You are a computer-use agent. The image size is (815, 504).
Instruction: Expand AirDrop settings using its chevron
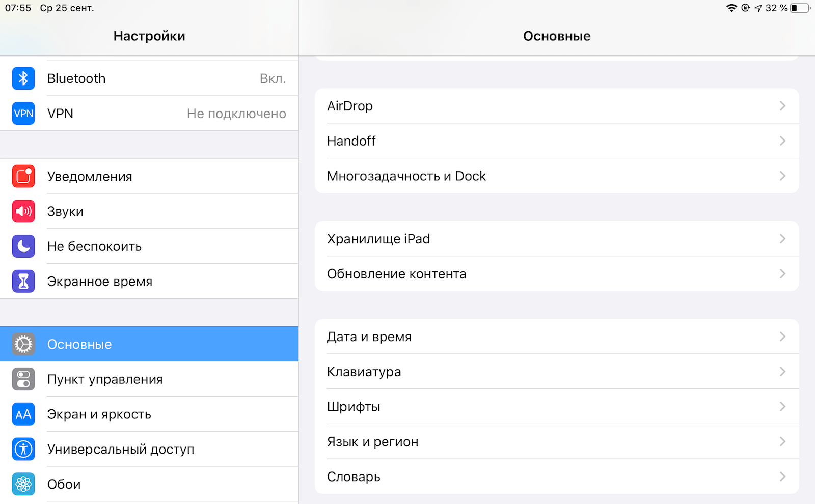(782, 106)
